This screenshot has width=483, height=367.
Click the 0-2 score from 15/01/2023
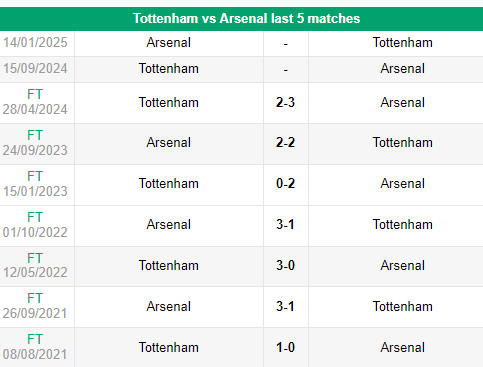tap(285, 184)
